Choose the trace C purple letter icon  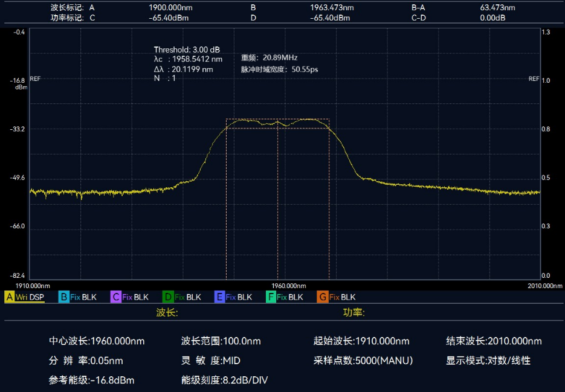(115, 297)
